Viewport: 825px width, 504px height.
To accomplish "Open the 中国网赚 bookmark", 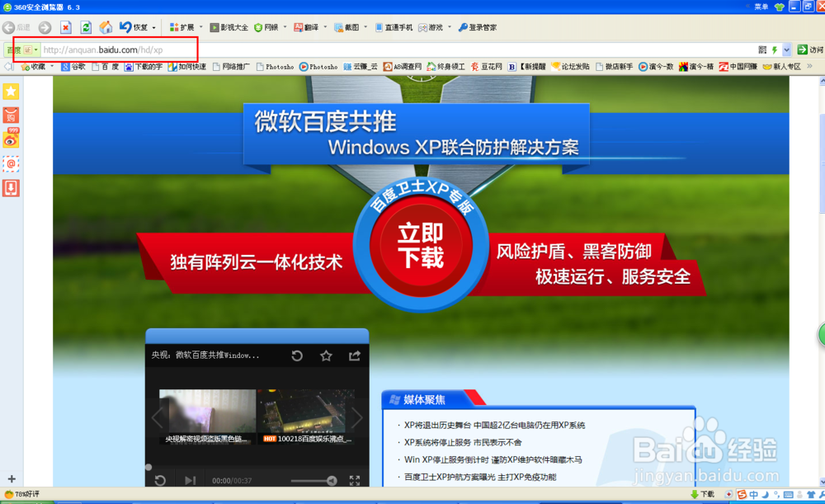I will [x=738, y=67].
